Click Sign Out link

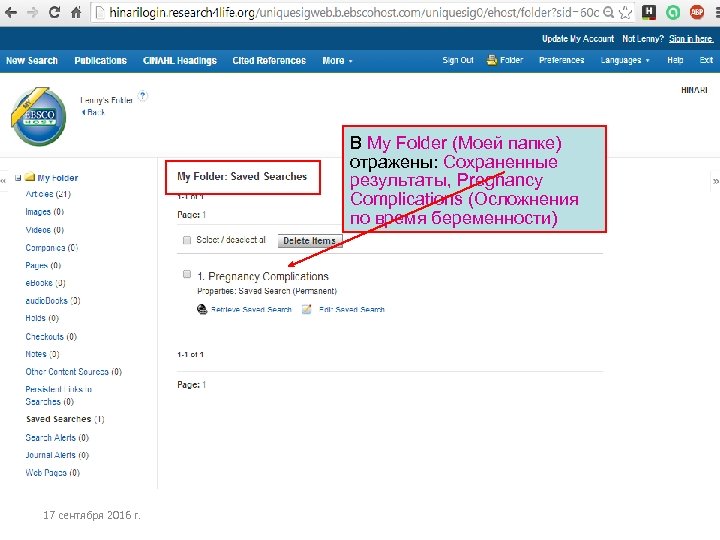coord(458,60)
